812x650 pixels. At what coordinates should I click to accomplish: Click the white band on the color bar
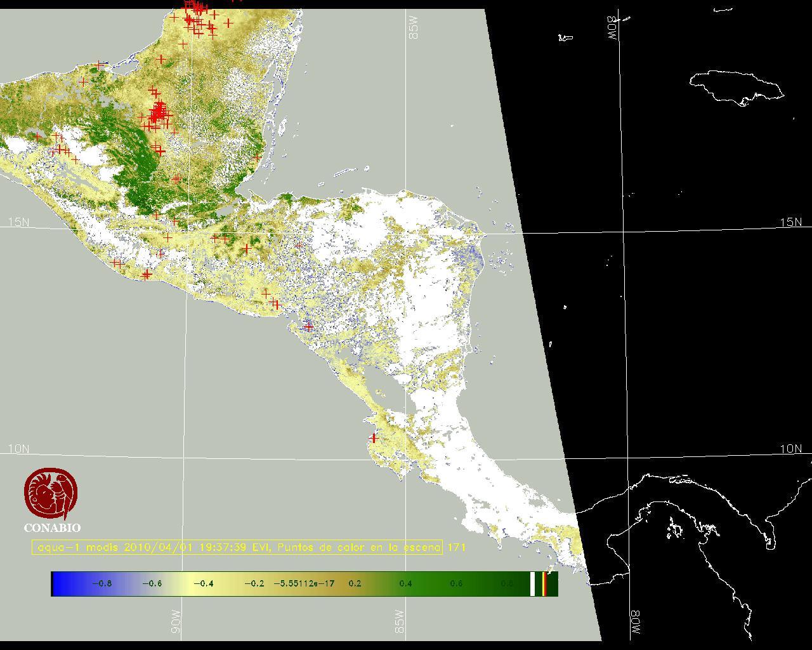[533, 583]
